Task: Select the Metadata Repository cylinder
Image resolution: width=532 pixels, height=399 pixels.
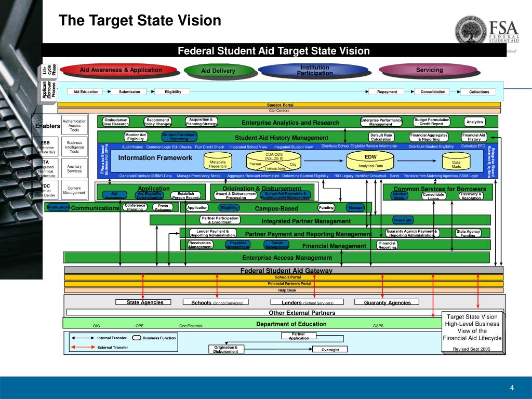Action: point(218,161)
